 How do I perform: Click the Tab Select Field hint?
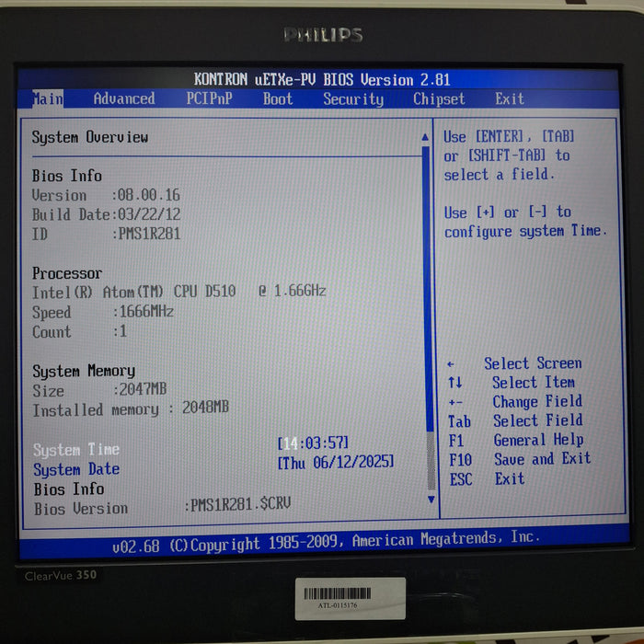pos(515,421)
